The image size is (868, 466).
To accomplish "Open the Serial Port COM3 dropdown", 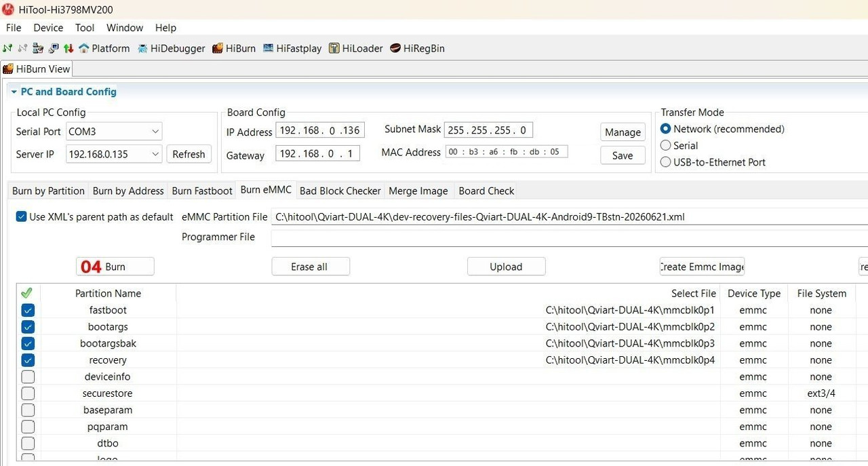I will coord(114,132).
